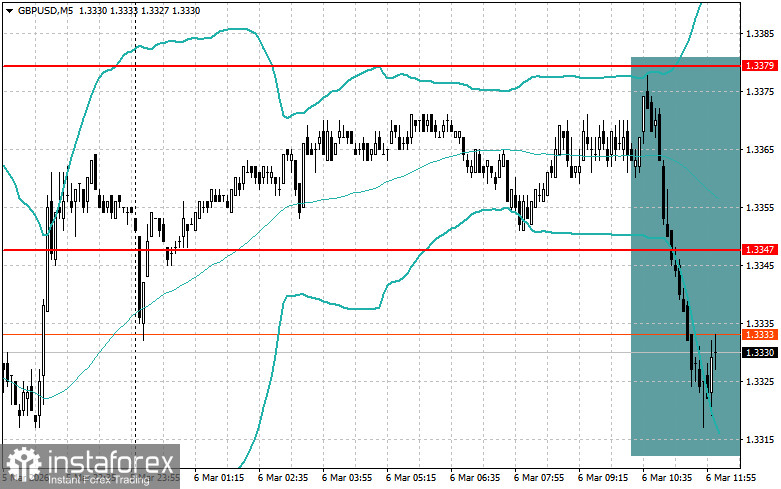
Task: Select the red 1.3347 price level label
Action: pyautogui.click(x=760, y=249)
